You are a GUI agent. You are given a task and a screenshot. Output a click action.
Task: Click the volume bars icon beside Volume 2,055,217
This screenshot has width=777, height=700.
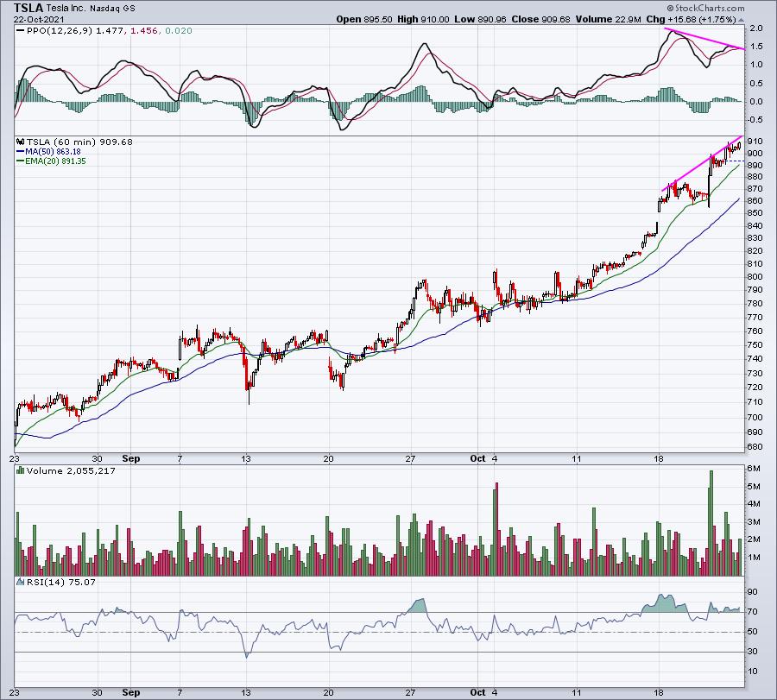[21, 470]
